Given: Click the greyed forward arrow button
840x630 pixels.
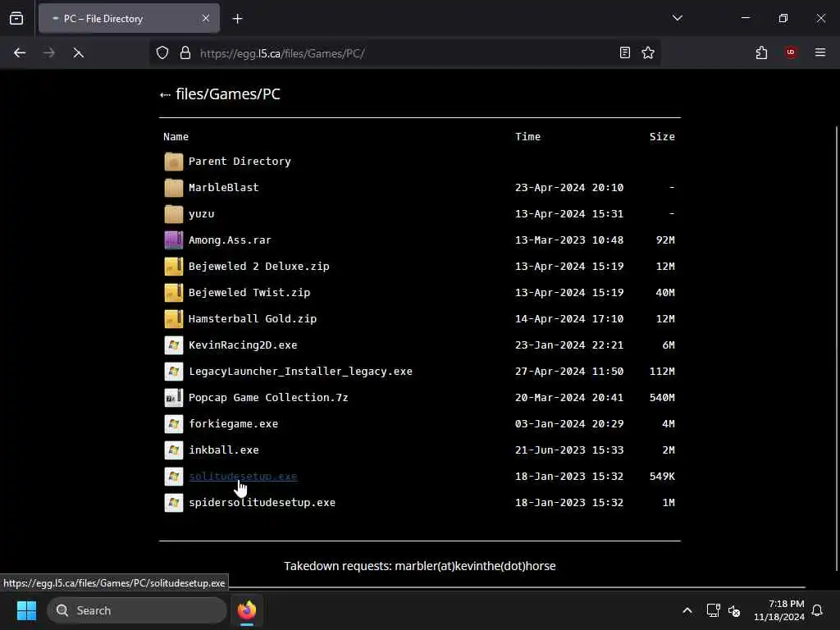Looking at the screenshot, I should (48, 52).
